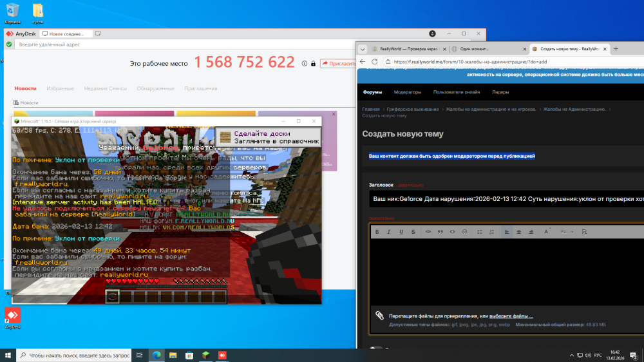Open the Recycle Bin desktop icon
Image resolution: width=644 pixels, height=362 pixels.
[12, 13]
